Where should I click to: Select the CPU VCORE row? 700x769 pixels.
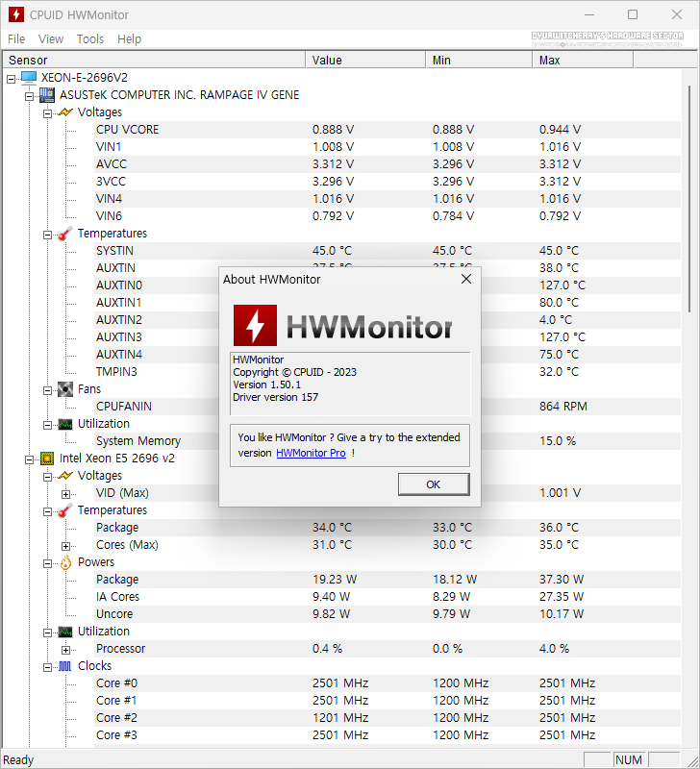coord(387,130)
